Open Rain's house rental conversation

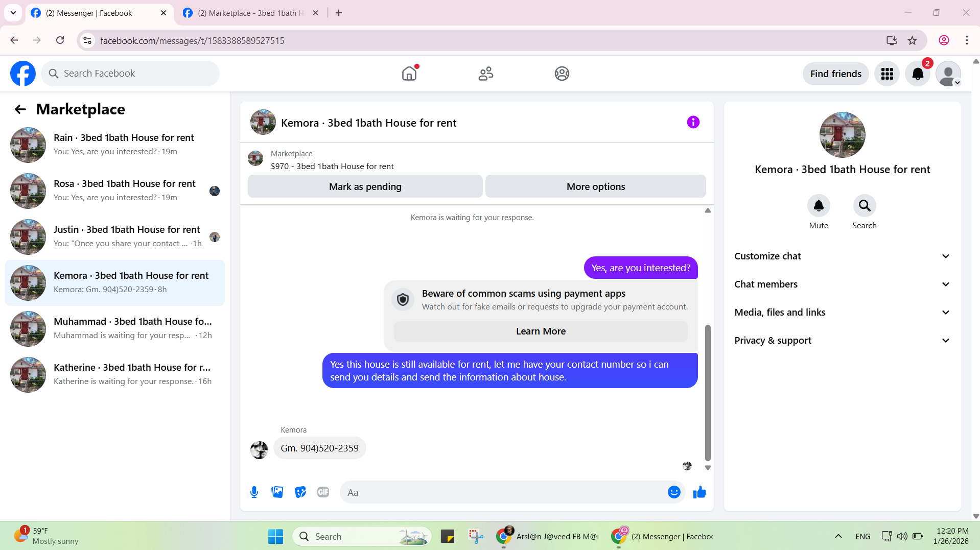115,145
